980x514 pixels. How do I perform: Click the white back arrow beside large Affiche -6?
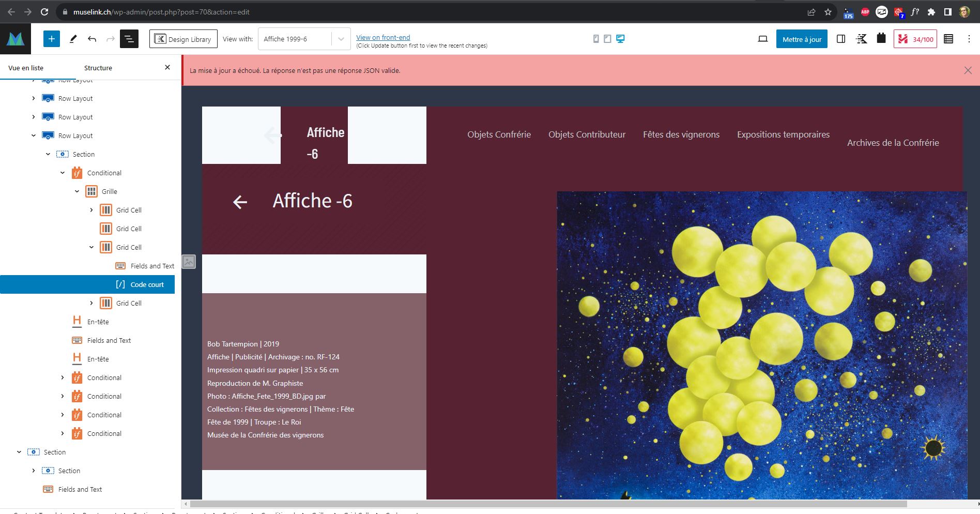(x=240, y=202)
